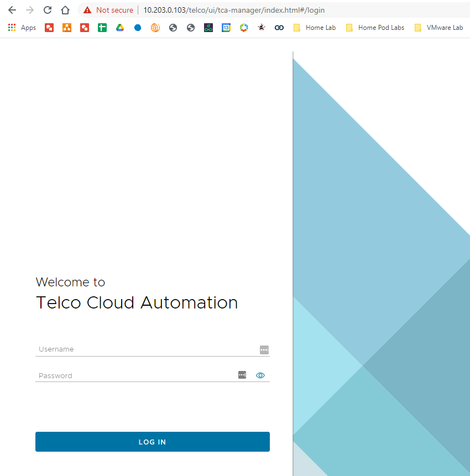Click the Not secure site warning
Image resolution: width=470 pixels, height=476 pixels.
coord(108,10)
